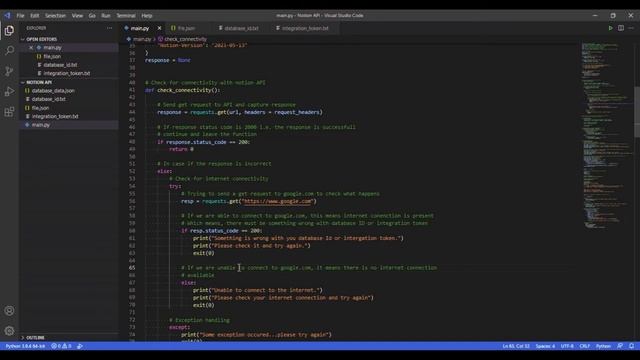The image size is (640, 360).
Task: Open integration_token.txt from Open Editors list
Action: (67, 73)
